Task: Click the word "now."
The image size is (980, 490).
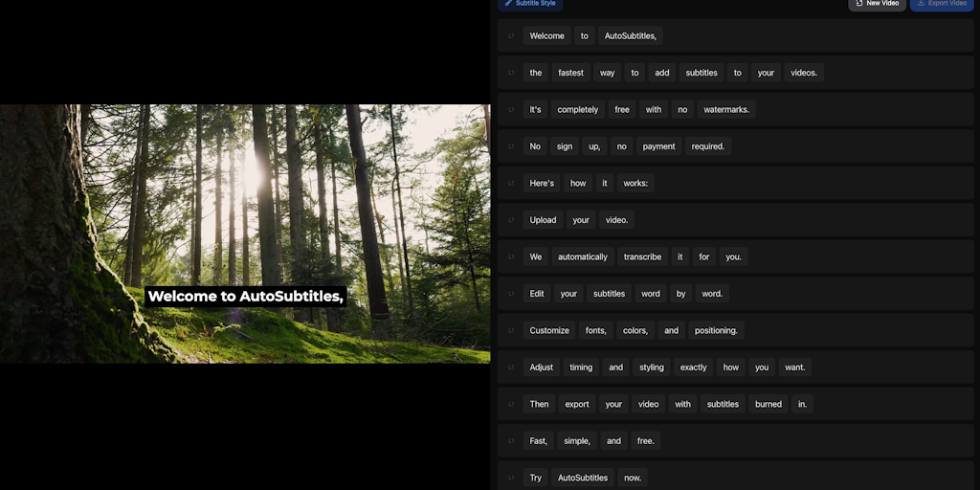Action: tap(633, 479)
